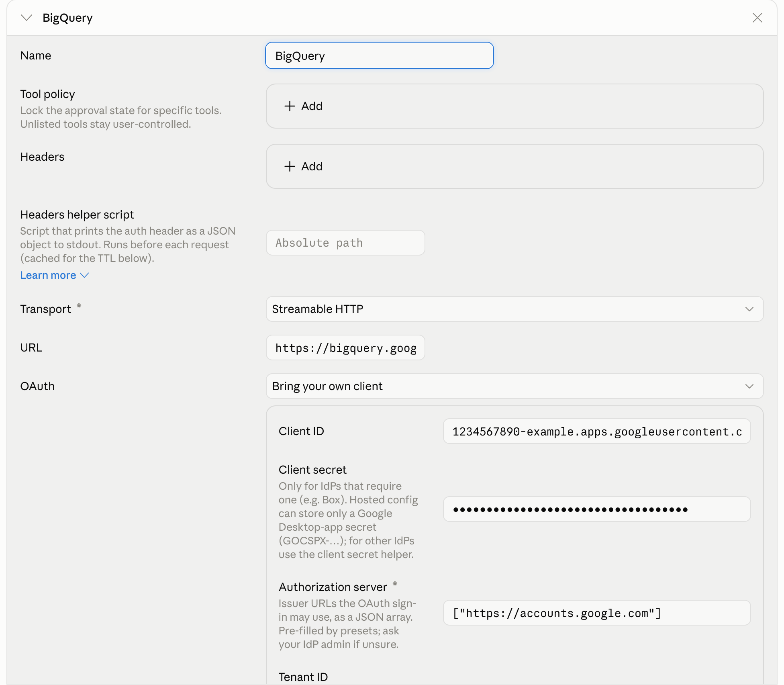Click the Tool policy label
The width and height of the screenshot is (784, 685).
47,94
